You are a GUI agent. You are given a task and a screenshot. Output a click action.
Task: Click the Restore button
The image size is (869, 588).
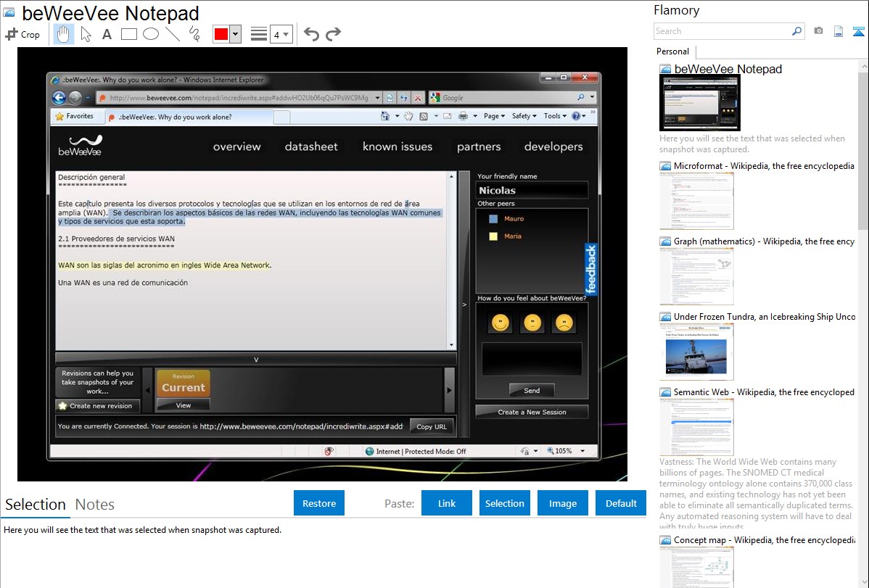point(319,503)
